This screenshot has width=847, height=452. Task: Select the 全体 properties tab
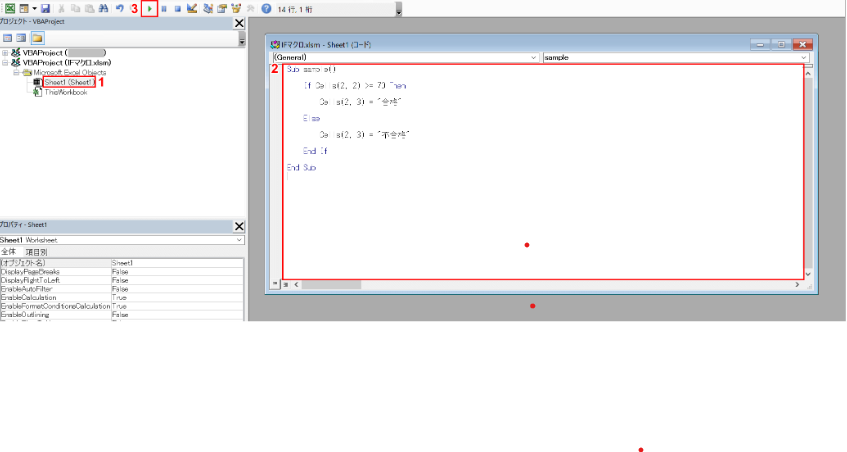tap(9, 252)
